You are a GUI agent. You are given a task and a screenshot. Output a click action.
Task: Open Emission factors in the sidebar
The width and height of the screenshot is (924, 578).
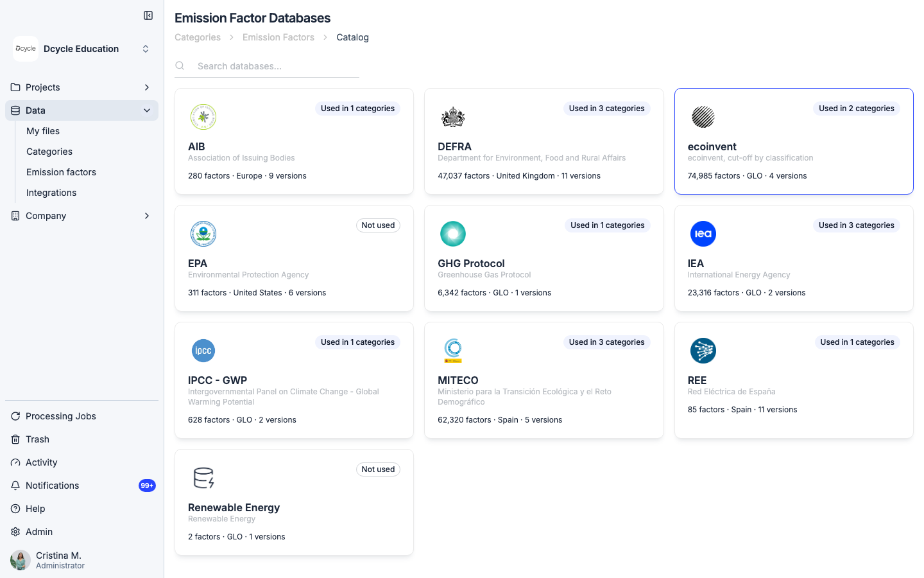coord(61,172)
